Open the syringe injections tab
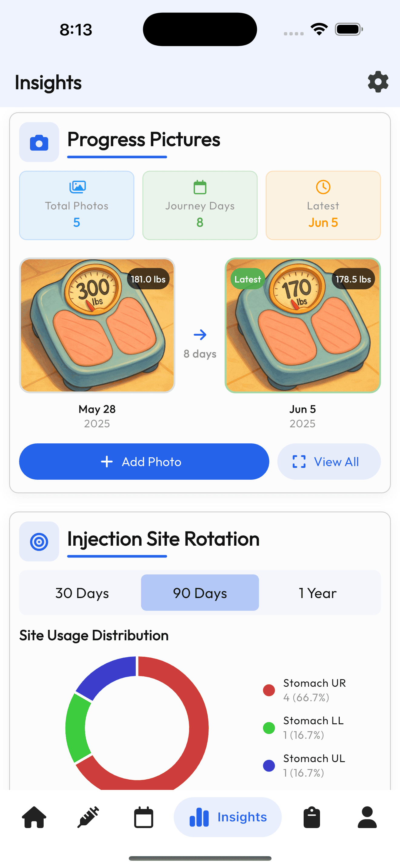Screen dimensions: 400x868 coord(88,817)
